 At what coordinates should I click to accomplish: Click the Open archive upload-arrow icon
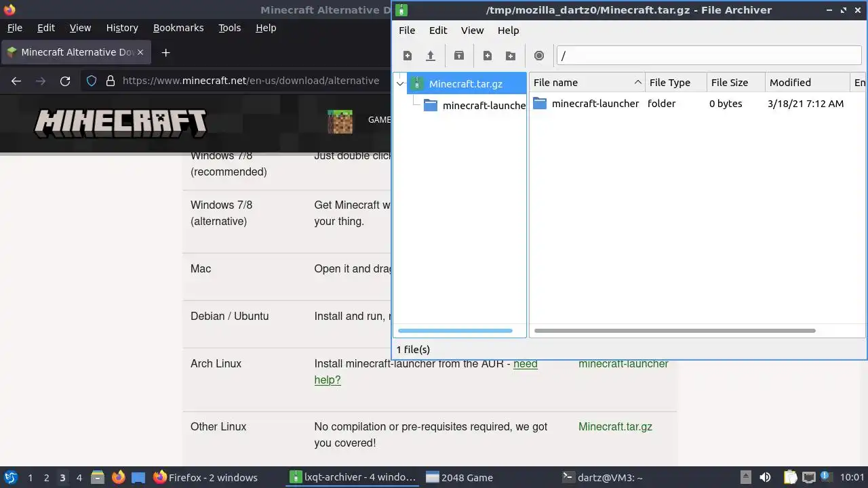(430, 56)
